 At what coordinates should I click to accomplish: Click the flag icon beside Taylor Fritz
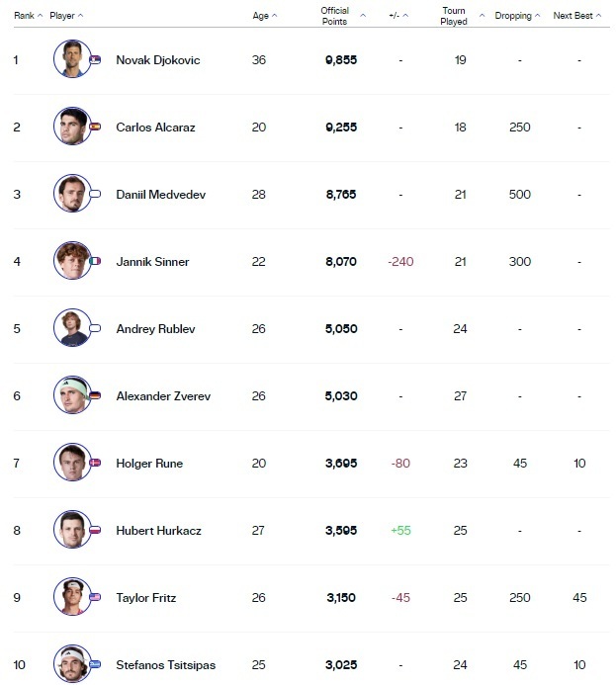pos(95,598)
